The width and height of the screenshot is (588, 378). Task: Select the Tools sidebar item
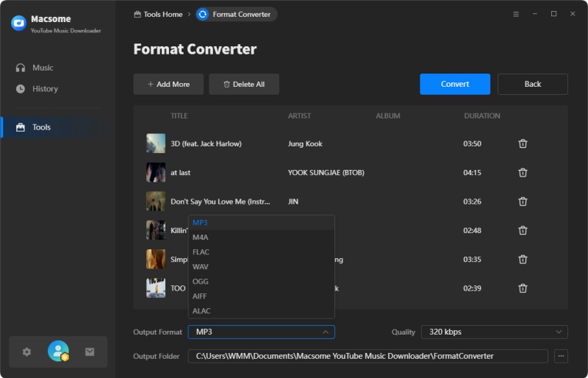point(58,127)
